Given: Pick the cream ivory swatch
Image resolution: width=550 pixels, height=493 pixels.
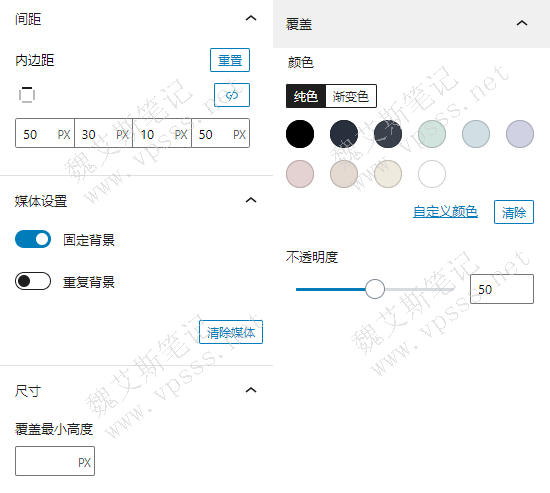Looking at the screenshot, I should pyautogui.click(x=388, y=174).
